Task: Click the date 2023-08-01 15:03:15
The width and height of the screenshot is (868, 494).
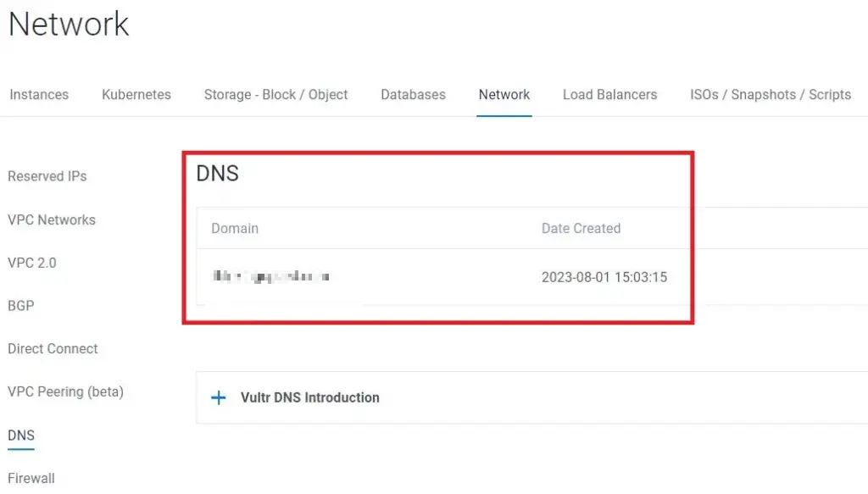Action: [x=604, y=277]
